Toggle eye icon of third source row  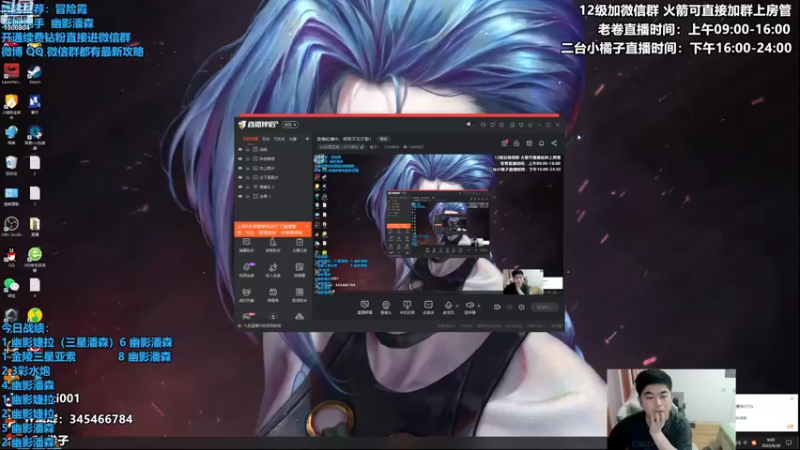coord(240,168)
